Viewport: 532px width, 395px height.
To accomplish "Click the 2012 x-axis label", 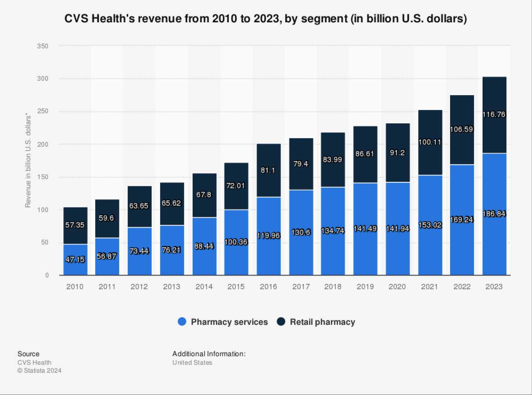I will point(139,287).
